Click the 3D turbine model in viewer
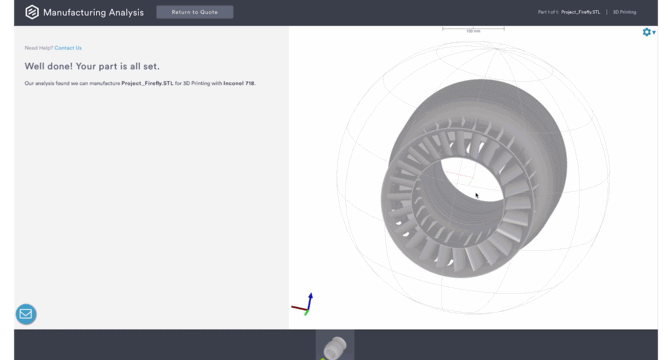Screen dimensions: 670x360 474,179
